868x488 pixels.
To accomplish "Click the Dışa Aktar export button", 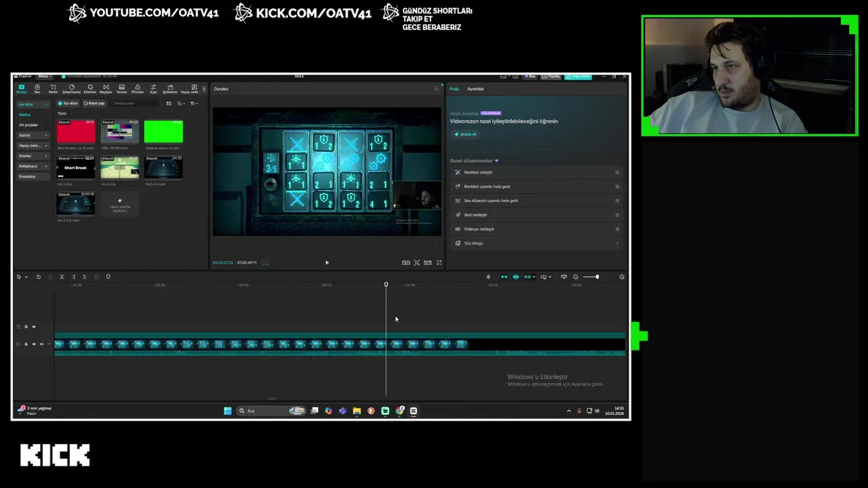I will tap(578, 77).
